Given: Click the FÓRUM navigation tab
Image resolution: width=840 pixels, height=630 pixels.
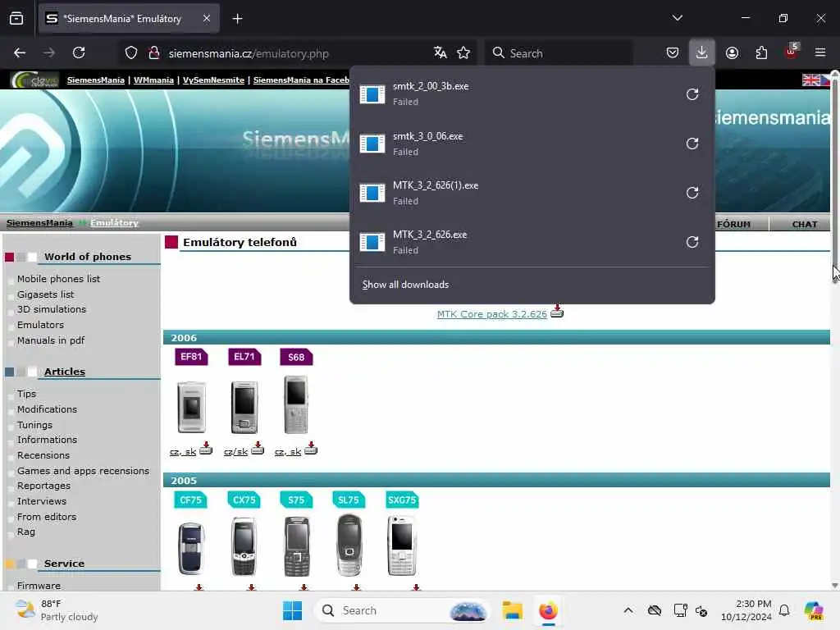Looking at the screenshot, I should coord(734,224).
